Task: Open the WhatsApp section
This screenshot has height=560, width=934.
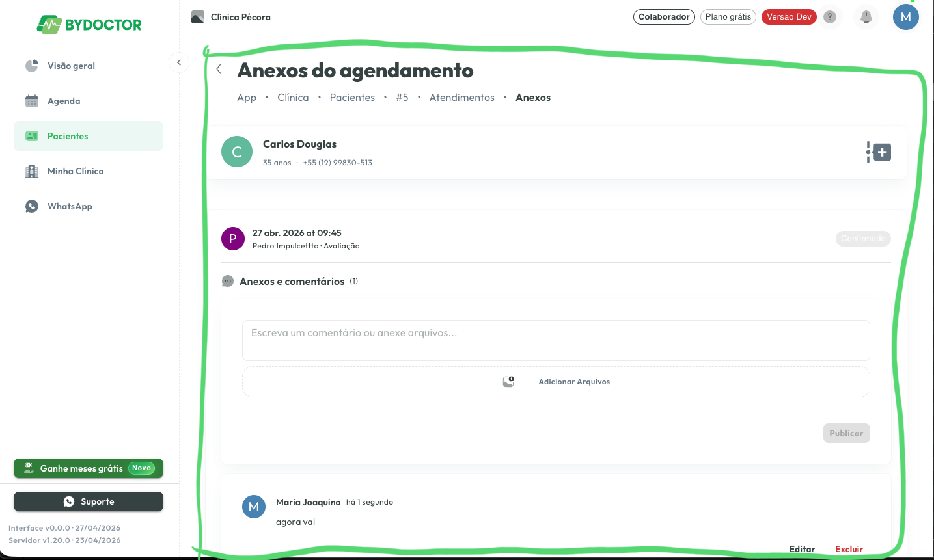Action: coord(89,206)
